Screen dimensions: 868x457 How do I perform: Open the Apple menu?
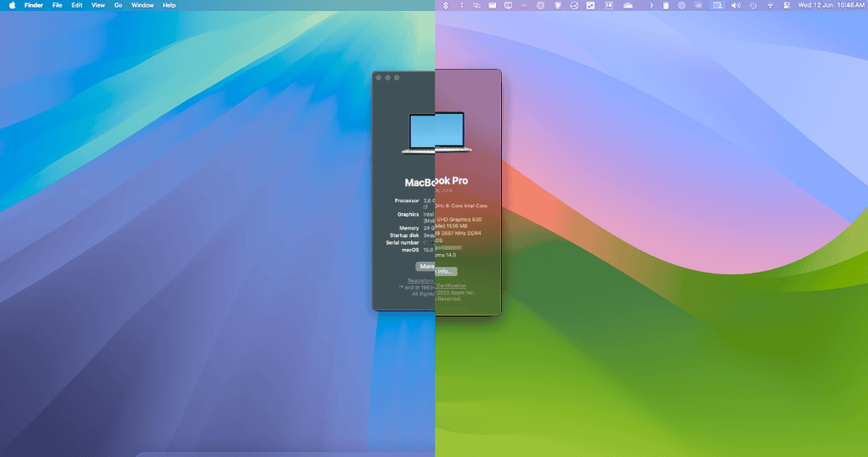(12, 5)
